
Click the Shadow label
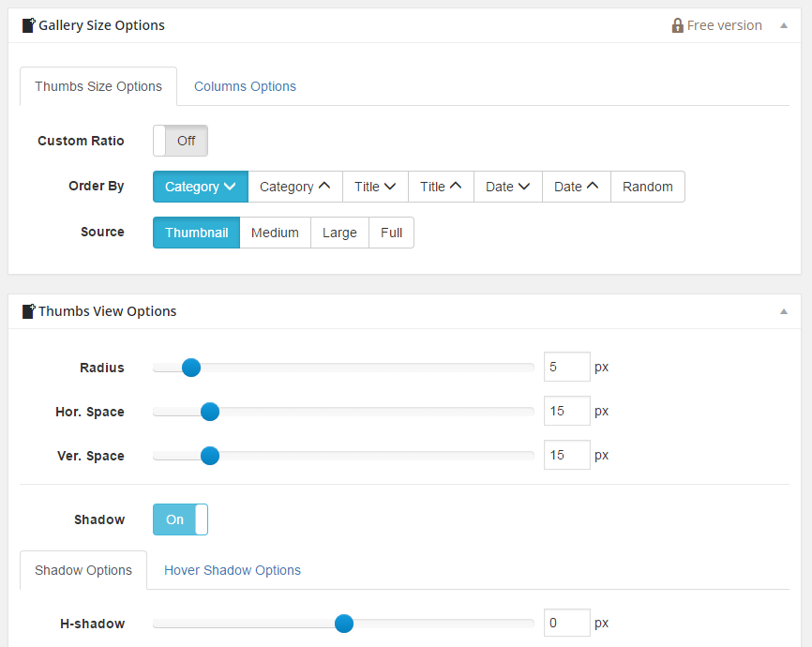(x=99, y=519)
